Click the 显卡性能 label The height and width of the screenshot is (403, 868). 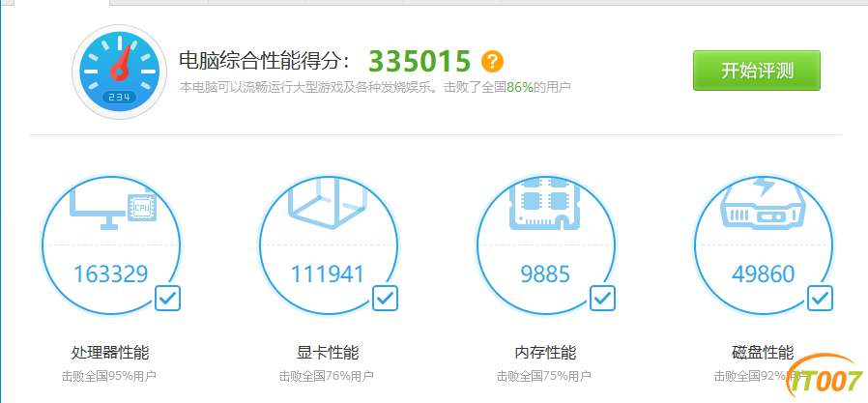328,352
